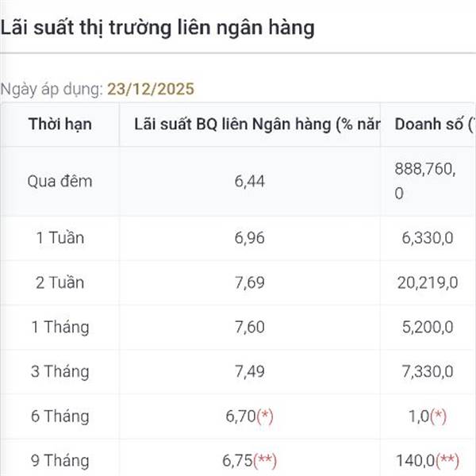Click the applied date 23/12/2025
Screen dimensions: 476x476
point(151,89)
